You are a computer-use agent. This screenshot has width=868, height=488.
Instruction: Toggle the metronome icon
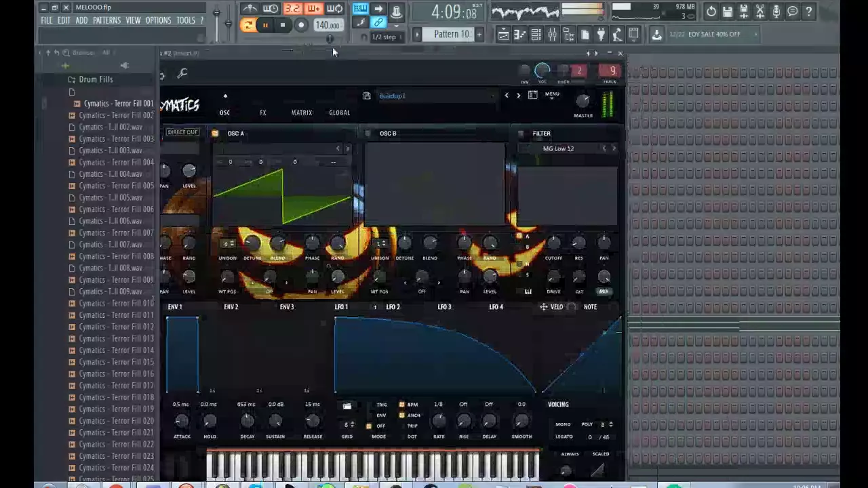point(250,9)
